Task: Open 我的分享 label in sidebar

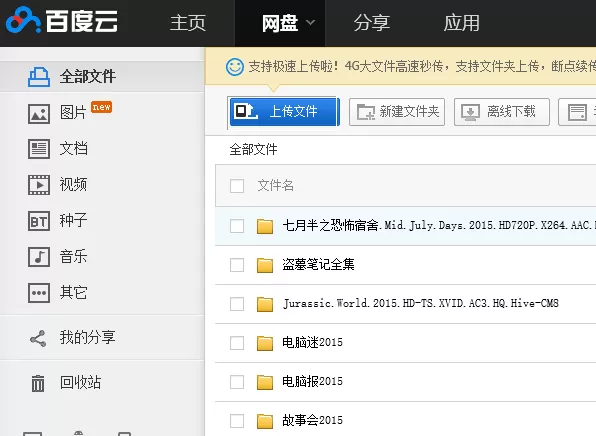Action: 87,338
